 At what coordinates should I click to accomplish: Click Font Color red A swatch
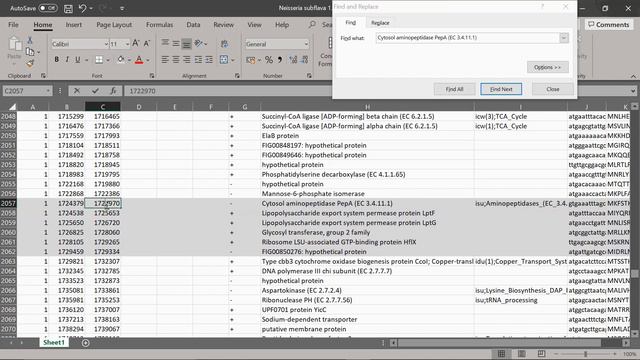[x=139, y=60]
